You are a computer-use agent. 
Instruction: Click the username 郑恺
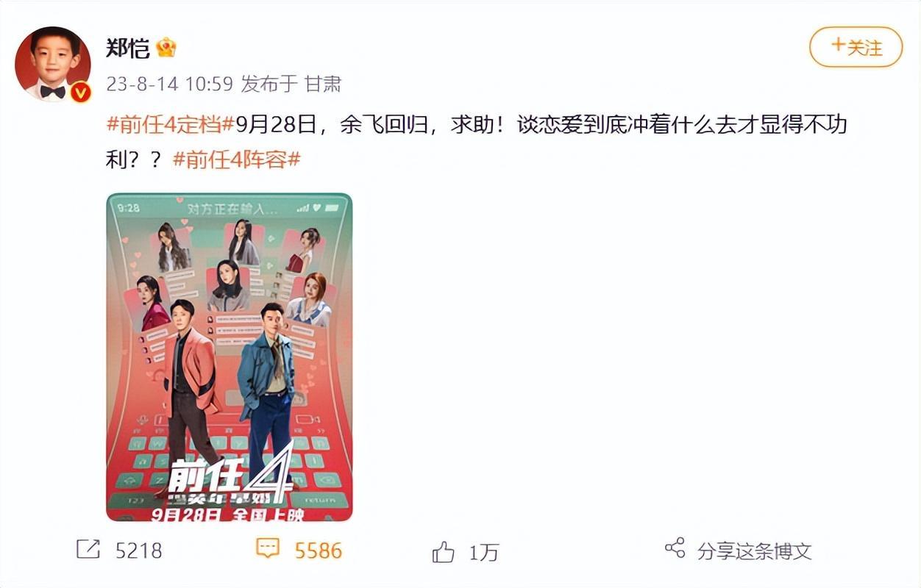pos(128,49)
